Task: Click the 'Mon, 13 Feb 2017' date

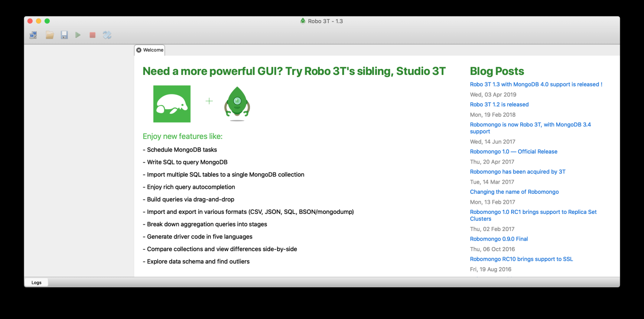Action: pos(493,202)
